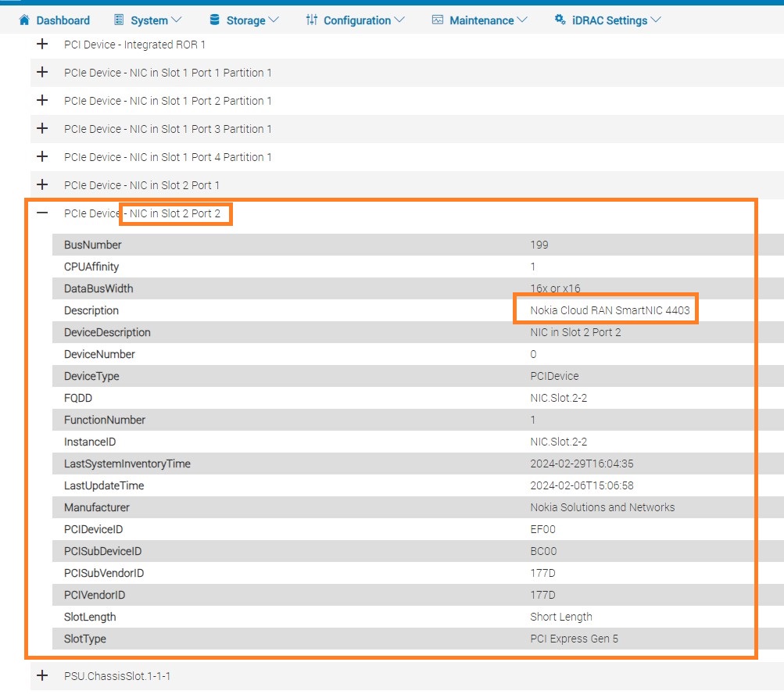Click the iDRAC Settings gears icon

(560, 20)
